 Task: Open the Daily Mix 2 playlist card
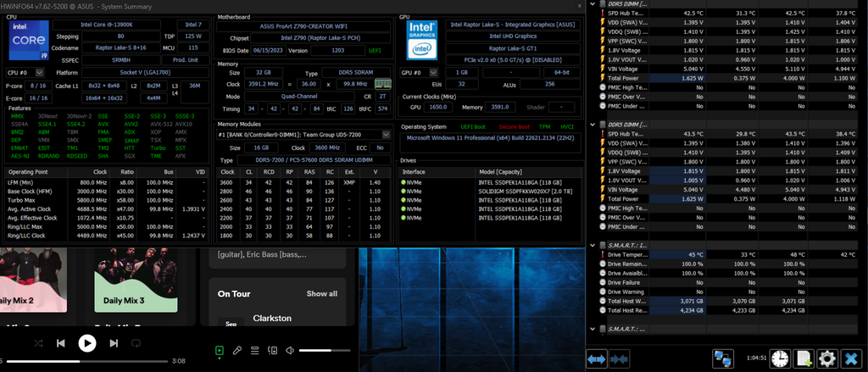coord(33,280)
